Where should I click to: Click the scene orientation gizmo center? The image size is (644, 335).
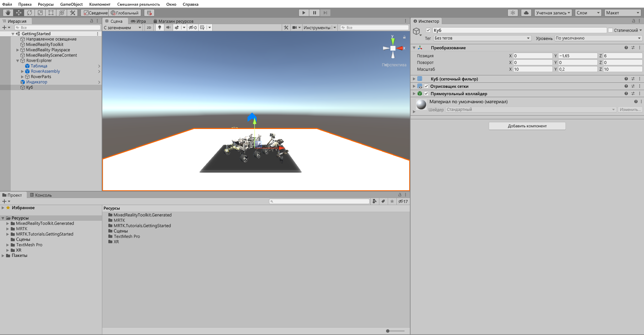(x=393, y=48)
